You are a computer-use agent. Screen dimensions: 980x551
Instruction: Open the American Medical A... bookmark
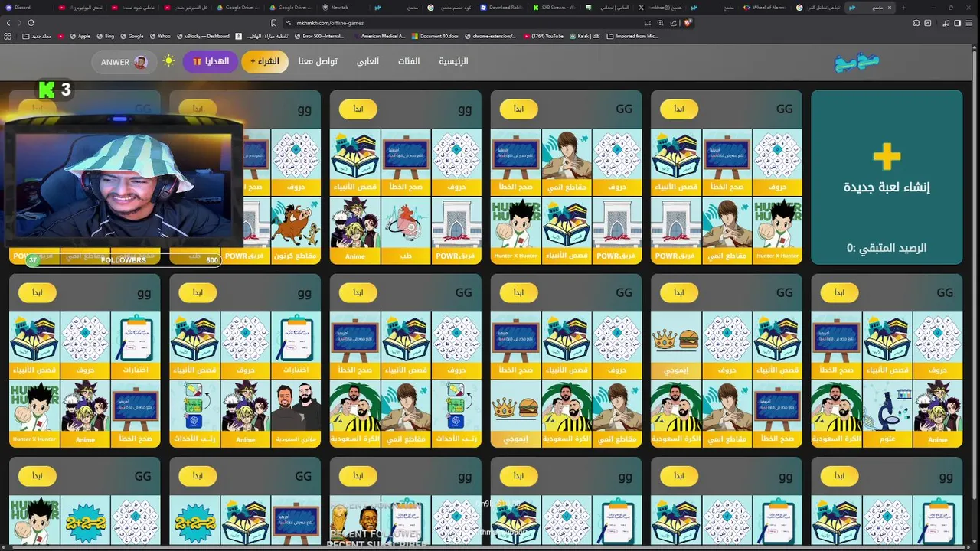coord(381,36)
